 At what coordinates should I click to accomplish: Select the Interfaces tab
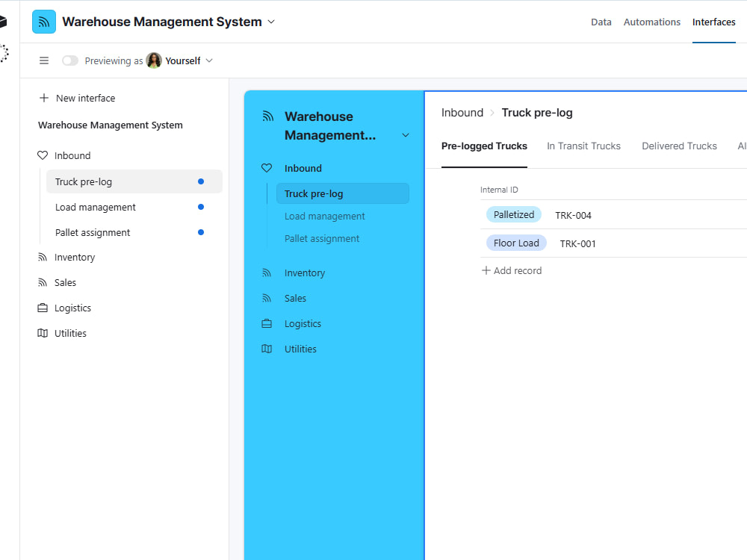[x=713, y=22]
